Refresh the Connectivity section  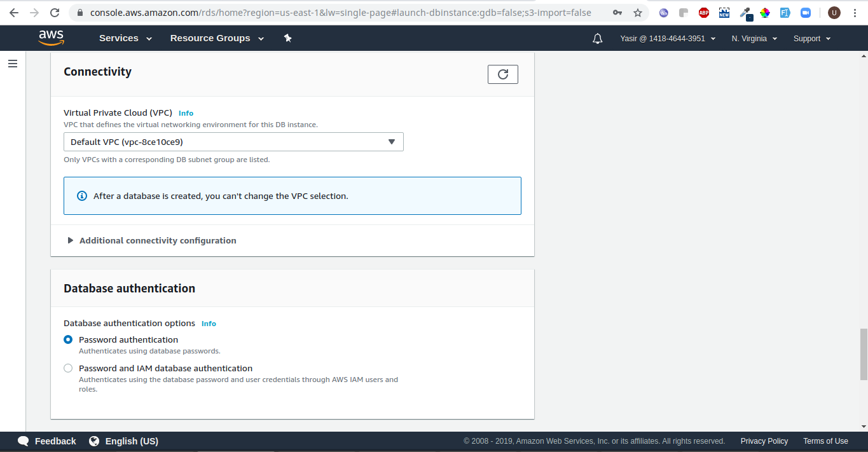pos(502,74)
